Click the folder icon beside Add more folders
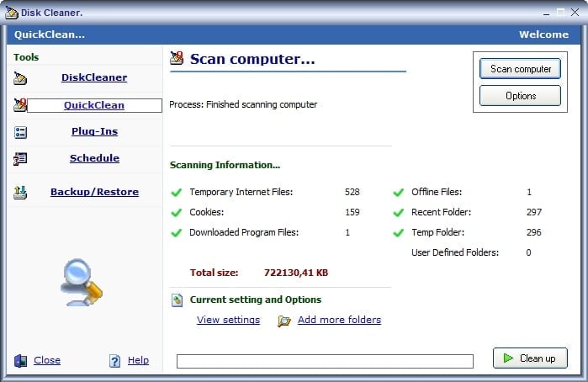Viewport: 588px width, 382px height. click(284, 321)
